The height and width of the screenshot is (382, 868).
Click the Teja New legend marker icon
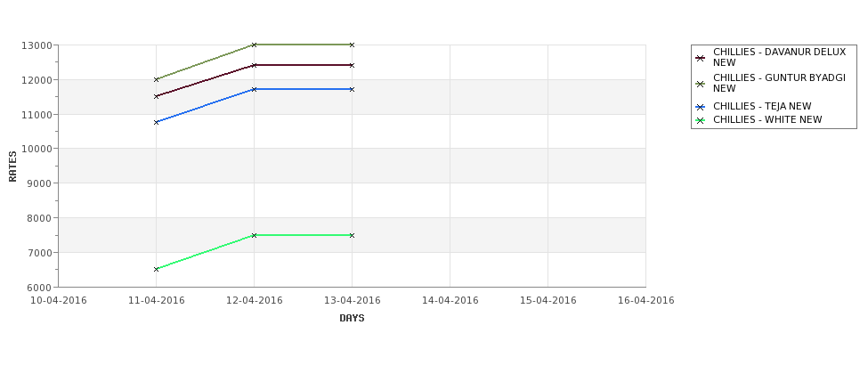pos(701,107)
